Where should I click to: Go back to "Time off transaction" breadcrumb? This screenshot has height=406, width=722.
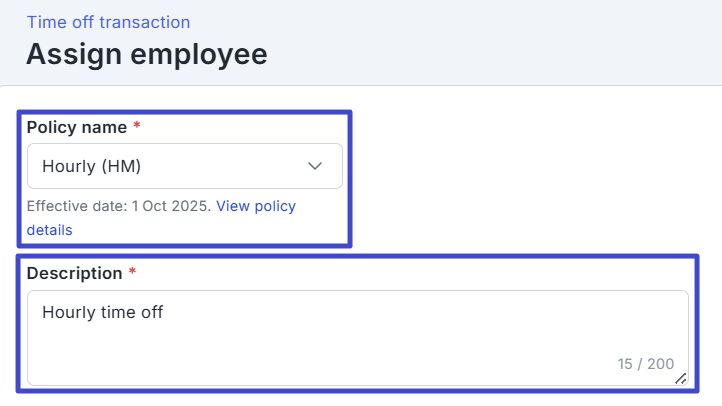pos(108,22)
